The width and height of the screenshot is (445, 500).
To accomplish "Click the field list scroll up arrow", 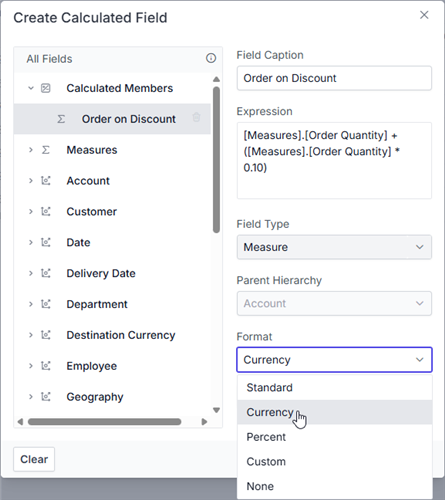I will (x=216, y=79).
